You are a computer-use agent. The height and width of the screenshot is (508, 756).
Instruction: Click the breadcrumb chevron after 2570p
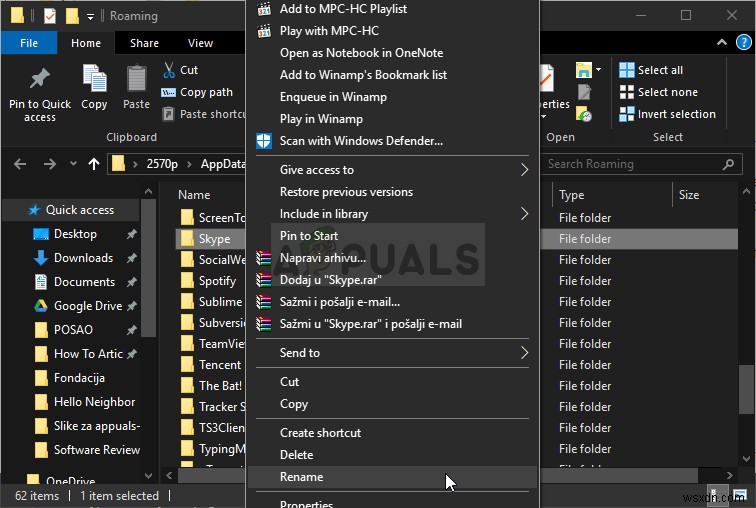click(x=189, y=164)
